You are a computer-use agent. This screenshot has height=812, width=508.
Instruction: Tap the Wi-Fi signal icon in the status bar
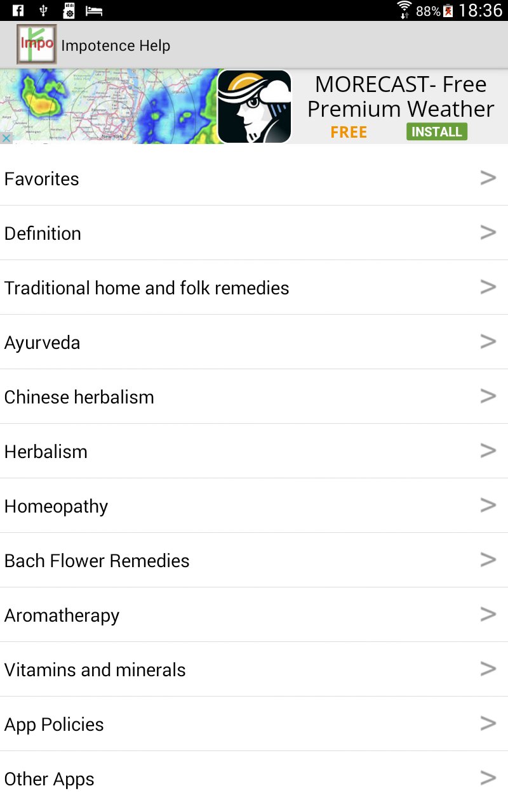pos(404,10)
